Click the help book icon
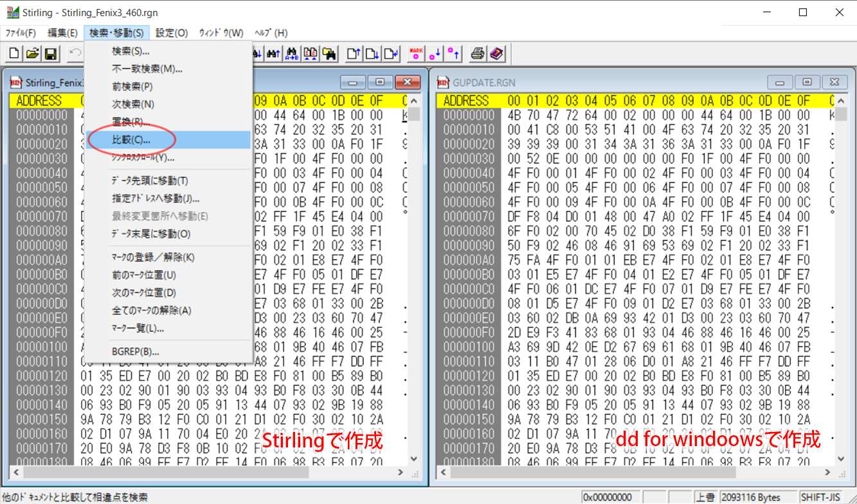The width and height of the screenshot is (857, 504). click(496, 54)
